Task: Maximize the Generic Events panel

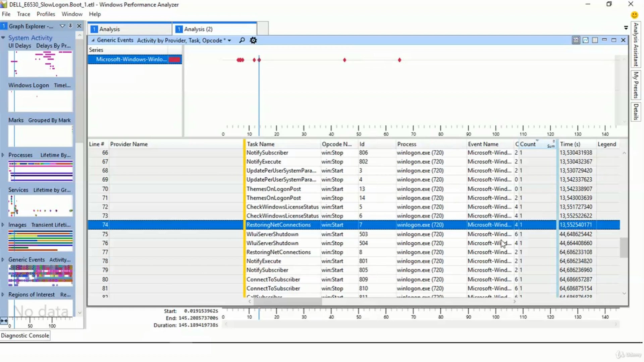Action: click(614, 40)
